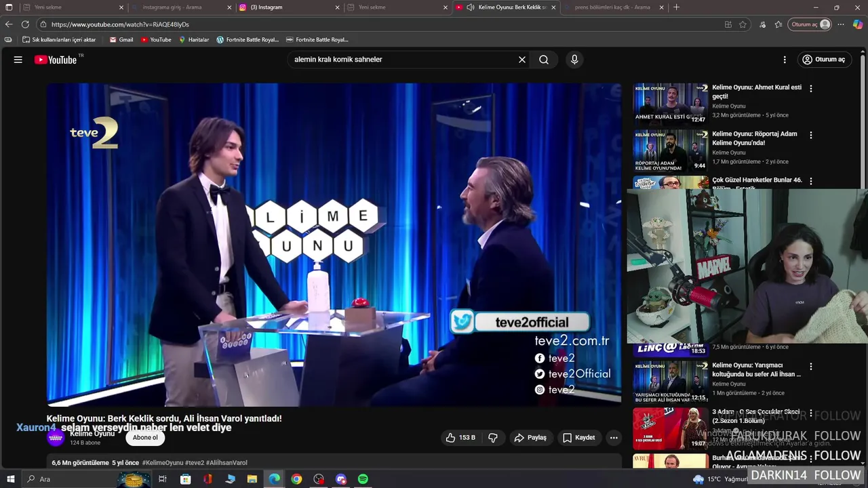Open the weather widget 15°C Yağmurlu
Screen dimensions: 868x488
click(720, 479)
